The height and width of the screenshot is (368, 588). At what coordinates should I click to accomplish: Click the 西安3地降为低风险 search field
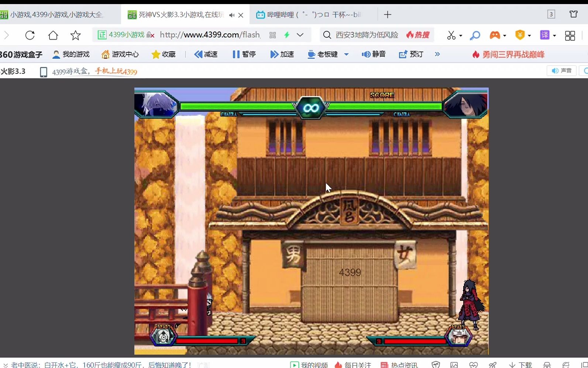(x=367, y=35)
